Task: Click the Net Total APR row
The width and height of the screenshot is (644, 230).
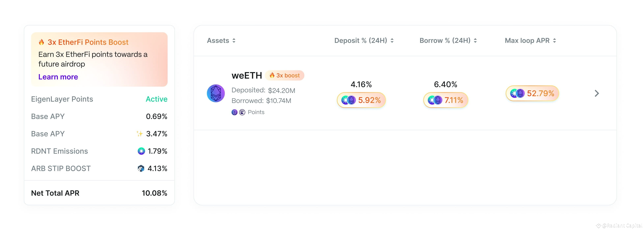Action: pos(99,193)
